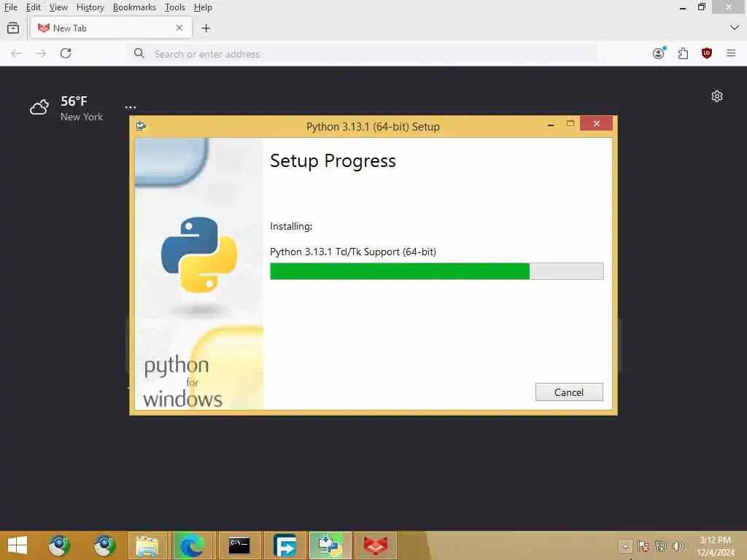Open the tab overview icon

coord(13,28)
